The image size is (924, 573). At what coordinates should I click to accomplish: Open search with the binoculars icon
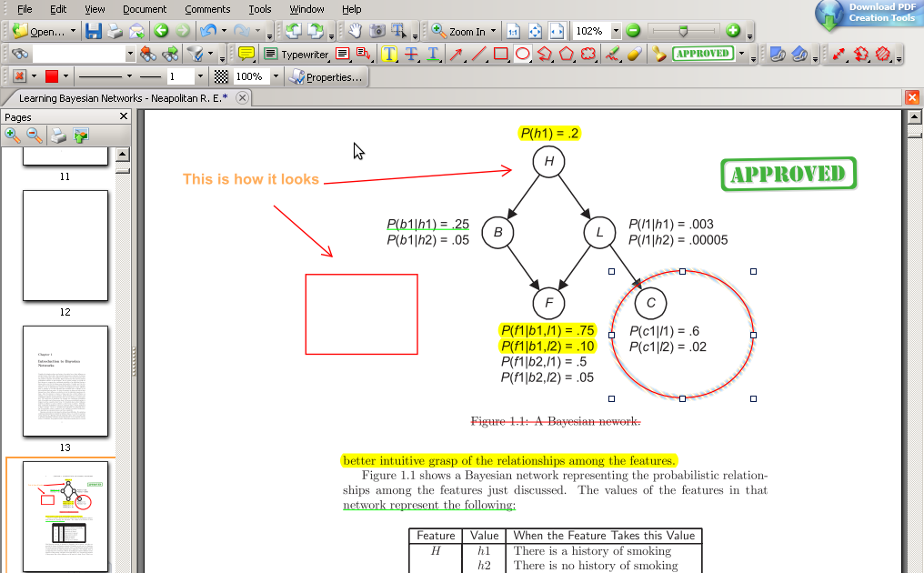point(19,55)
